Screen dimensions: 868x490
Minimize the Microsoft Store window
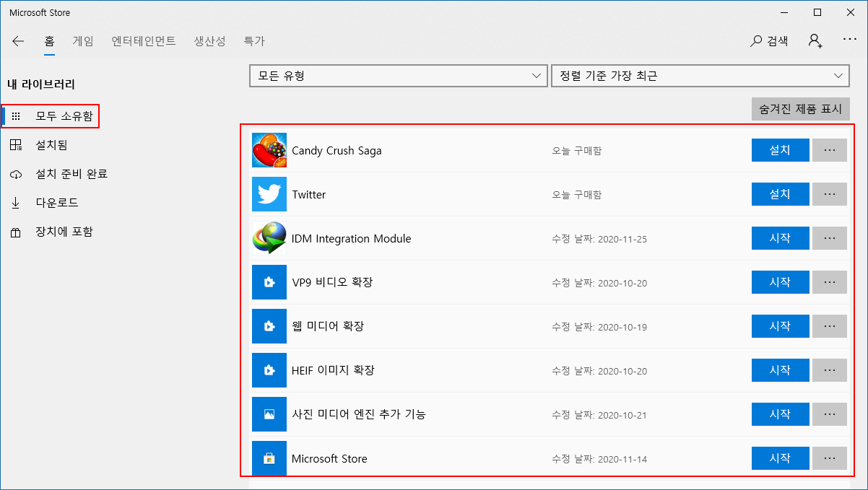tap(785, 12)
